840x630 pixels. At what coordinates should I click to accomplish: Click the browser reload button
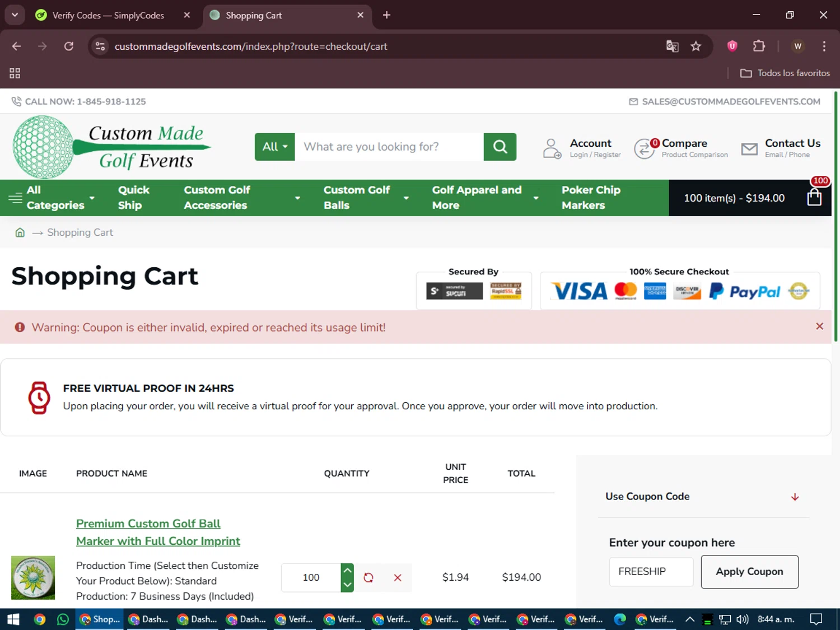coord(69,46)
